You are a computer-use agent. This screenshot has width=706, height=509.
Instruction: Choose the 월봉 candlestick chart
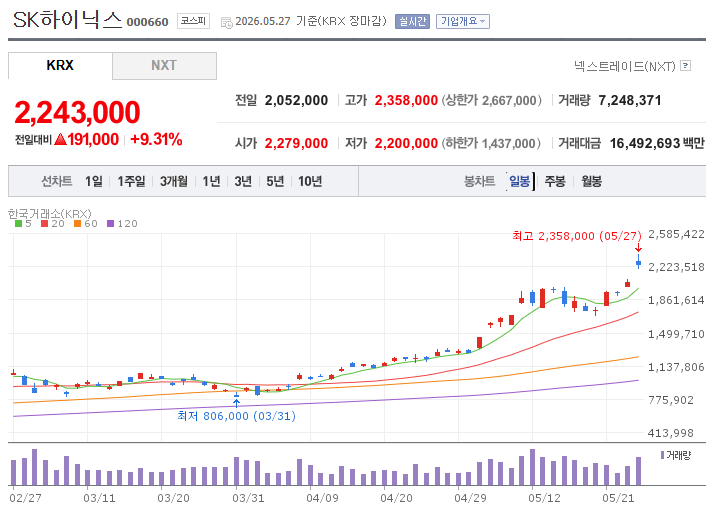pyautogui.click(x=591, y=181)
